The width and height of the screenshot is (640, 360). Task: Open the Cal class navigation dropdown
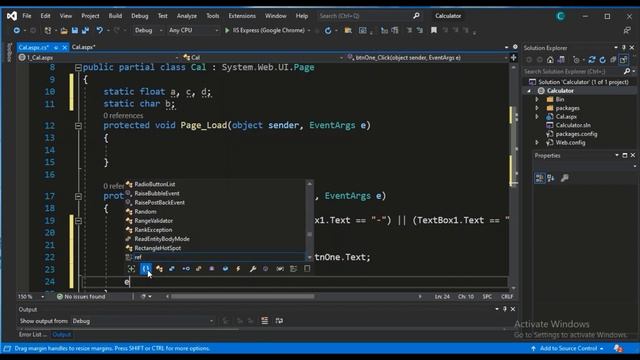pyautogui.click(x=263, y=58)
